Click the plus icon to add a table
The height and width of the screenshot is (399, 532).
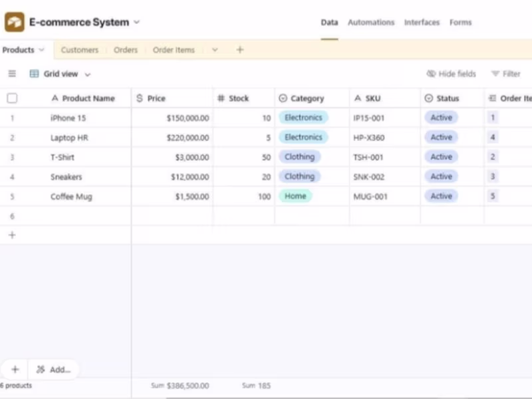pos(240,49)
